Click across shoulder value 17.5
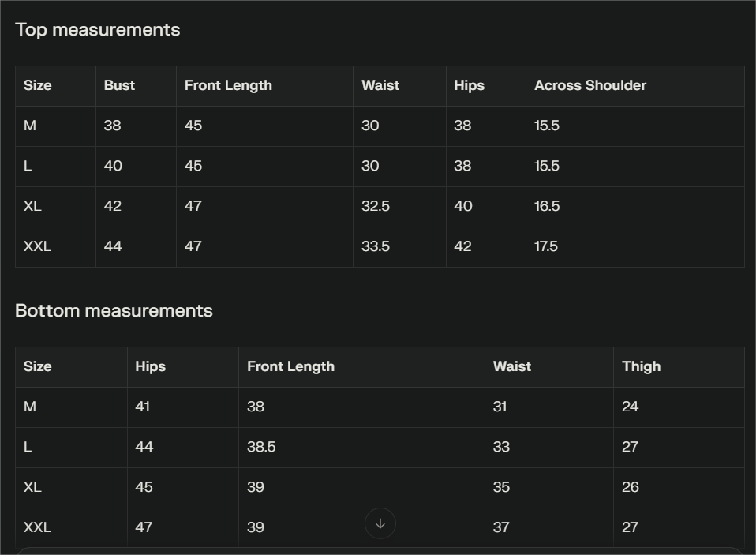This screenshot has height=555, width=756. coord(546,247)
